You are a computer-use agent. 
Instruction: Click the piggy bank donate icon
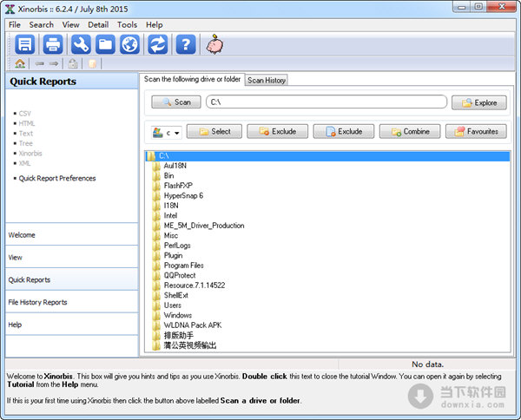pyautogui.click(x=214, y=44)
